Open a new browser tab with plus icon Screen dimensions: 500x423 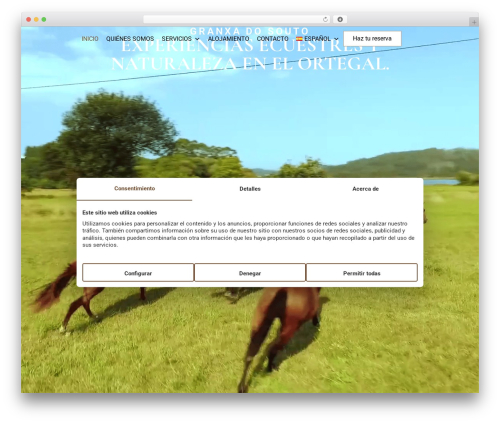[x=474, y=22]
